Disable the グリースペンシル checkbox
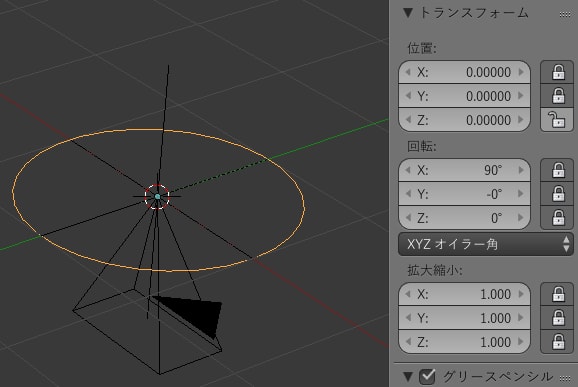 point(427,377)
